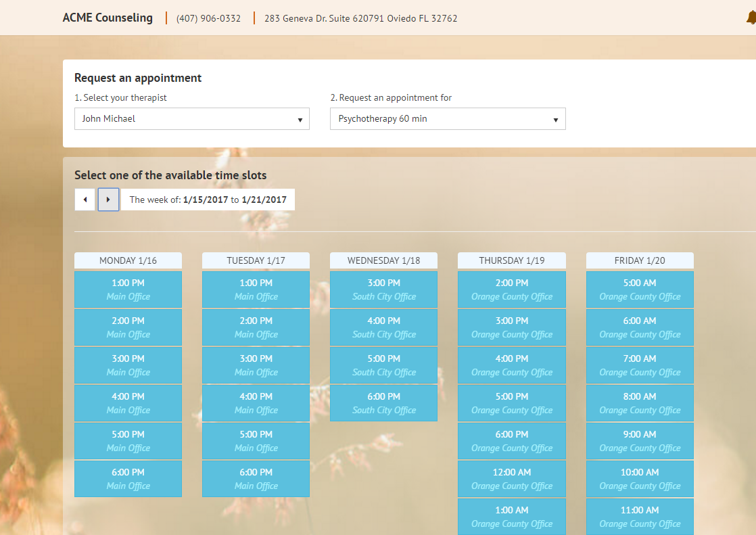Select Friday 6:00 AM Orange County slot
Image resolution: width=756 pixels, height=535 pixels.
[x=640, y=327]
